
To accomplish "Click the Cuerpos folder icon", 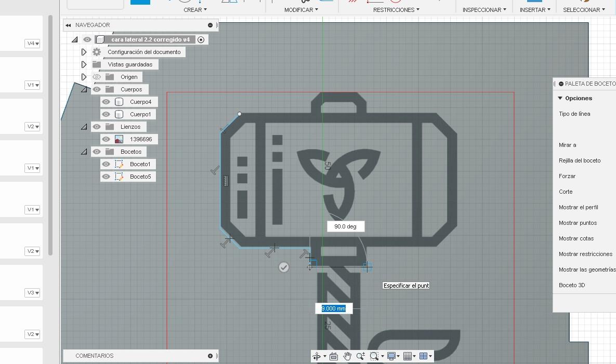I will click(110, 89).
